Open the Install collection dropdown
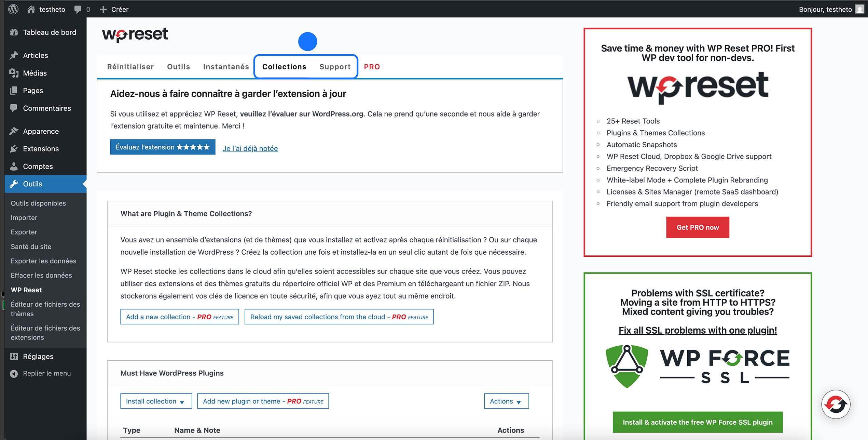The height and width of the screenshot is (440, 868). tap(156, 401)
